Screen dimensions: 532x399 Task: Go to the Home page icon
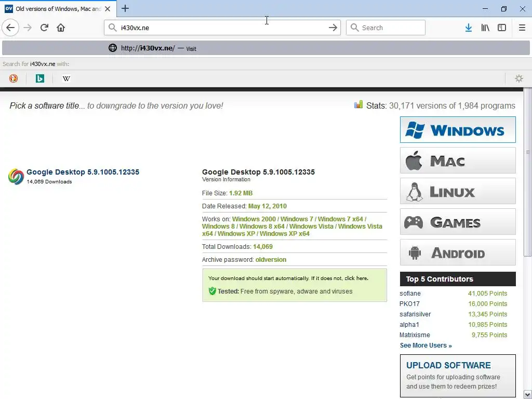pyautogui.click(x=61, y=28)
